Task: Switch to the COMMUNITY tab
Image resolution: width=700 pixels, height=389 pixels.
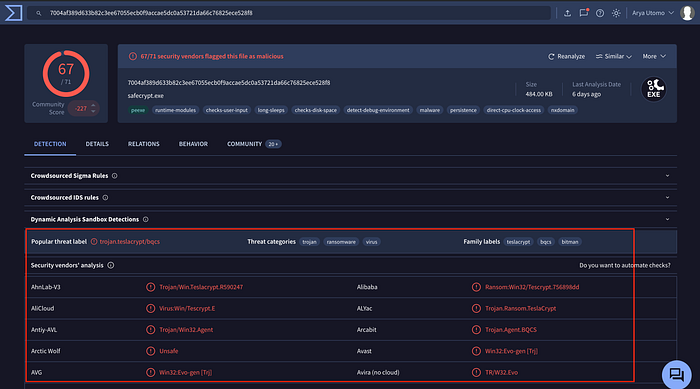Action: (254, 144)
